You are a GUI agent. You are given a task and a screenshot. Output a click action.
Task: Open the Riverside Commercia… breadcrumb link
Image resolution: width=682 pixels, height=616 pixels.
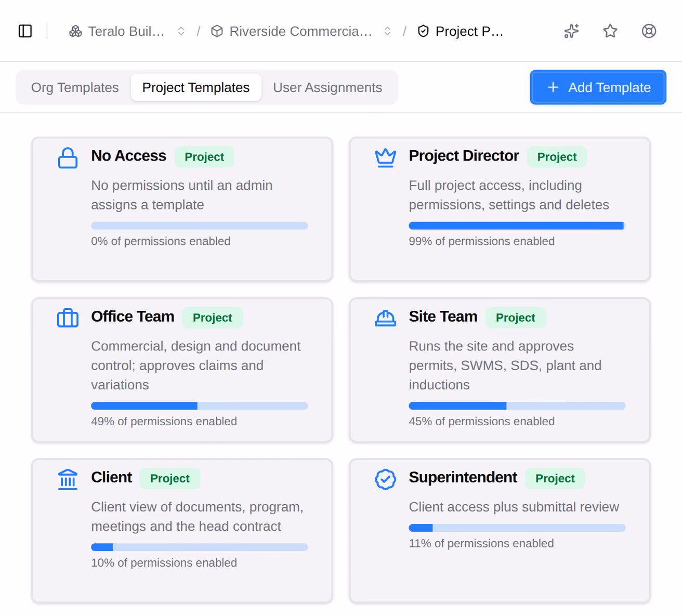tap(300, 31)
